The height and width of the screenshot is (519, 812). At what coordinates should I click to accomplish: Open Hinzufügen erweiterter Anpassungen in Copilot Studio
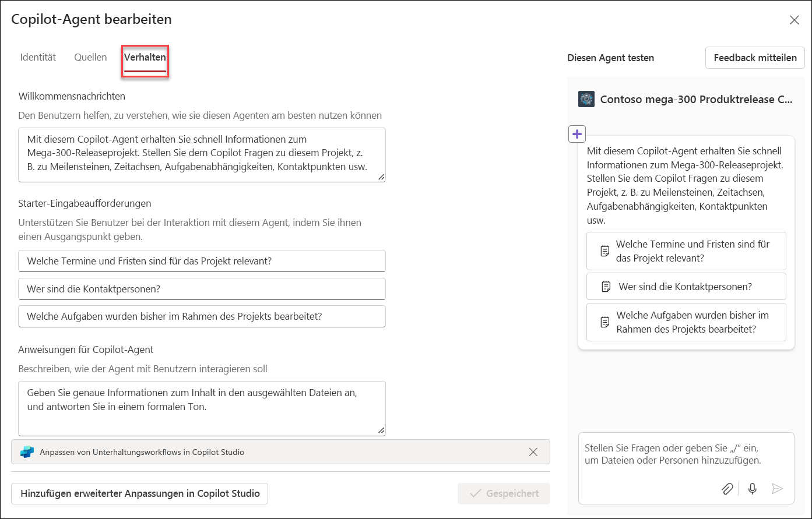pyautogui.click(x=140, y=493)
